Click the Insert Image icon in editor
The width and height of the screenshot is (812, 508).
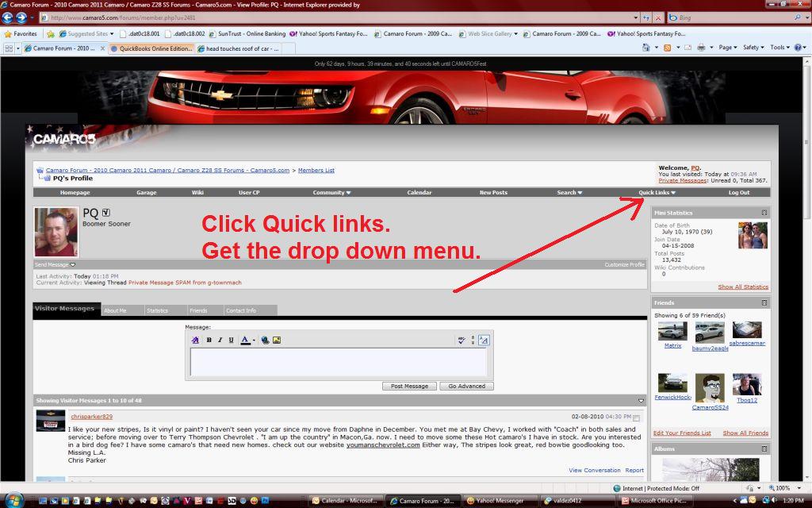point(277,340)
